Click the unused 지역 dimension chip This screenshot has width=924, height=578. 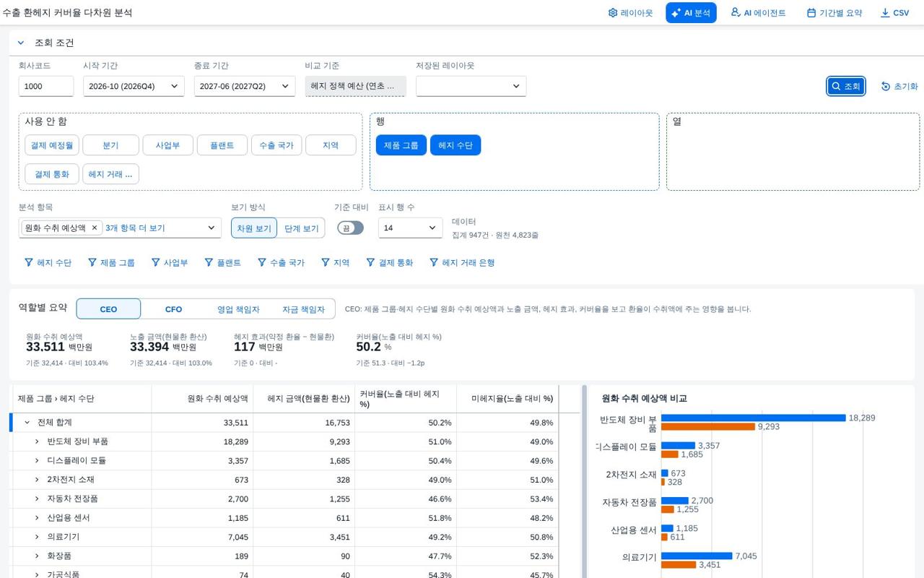coord(331,145)
